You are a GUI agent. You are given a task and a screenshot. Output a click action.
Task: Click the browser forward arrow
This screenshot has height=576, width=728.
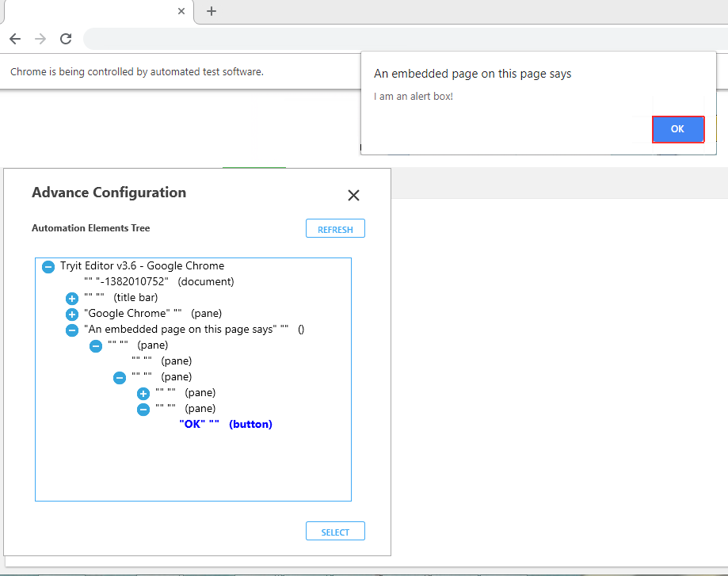[x=40, y=39]
